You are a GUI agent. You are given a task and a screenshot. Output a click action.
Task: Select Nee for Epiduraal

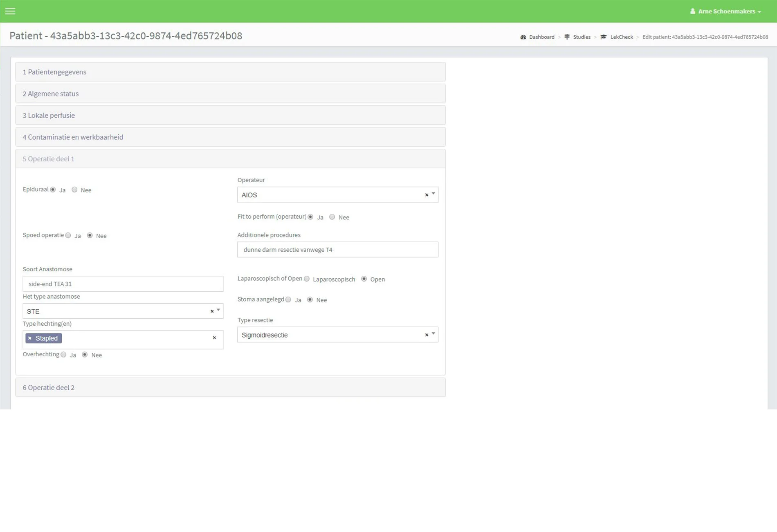coord(74,190)
